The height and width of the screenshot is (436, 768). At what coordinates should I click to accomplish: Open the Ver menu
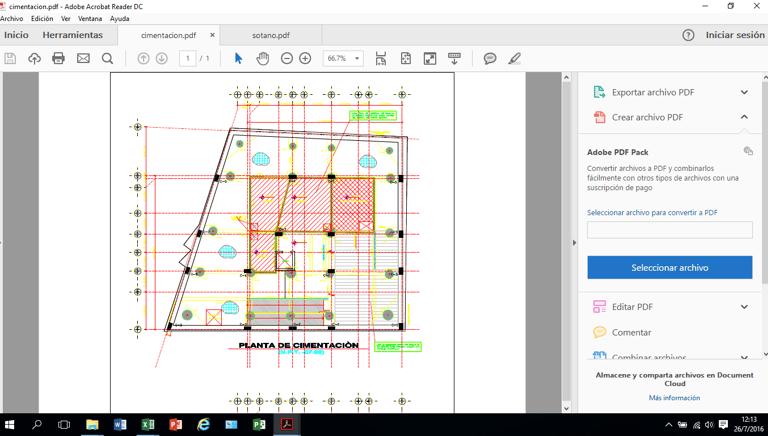point(66,19)
